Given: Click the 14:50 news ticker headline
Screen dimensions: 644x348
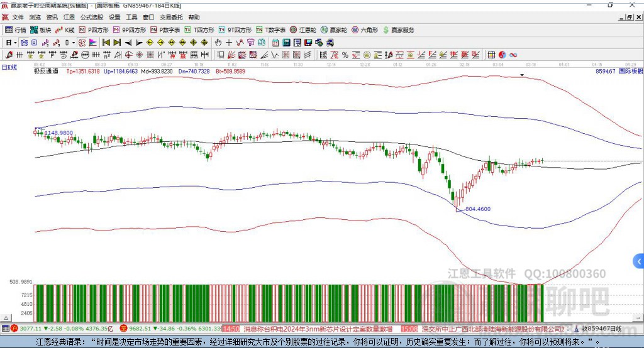Looking at the screenshot, I should pos(307,329).
